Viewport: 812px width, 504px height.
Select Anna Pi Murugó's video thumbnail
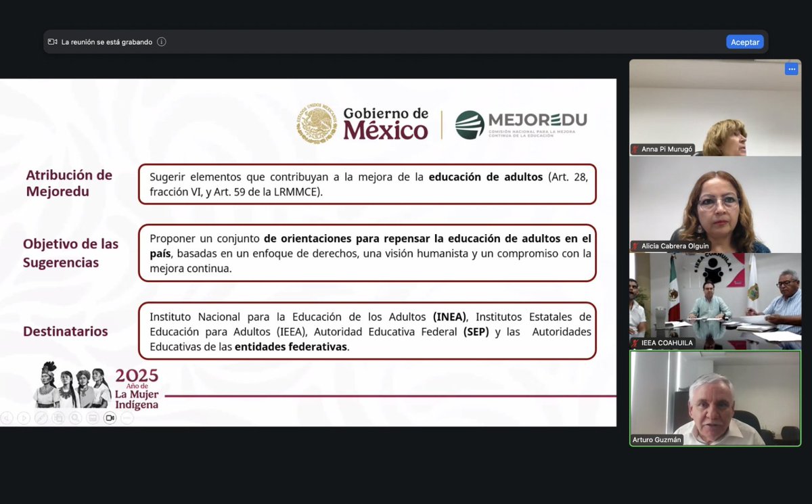point(715,108)
